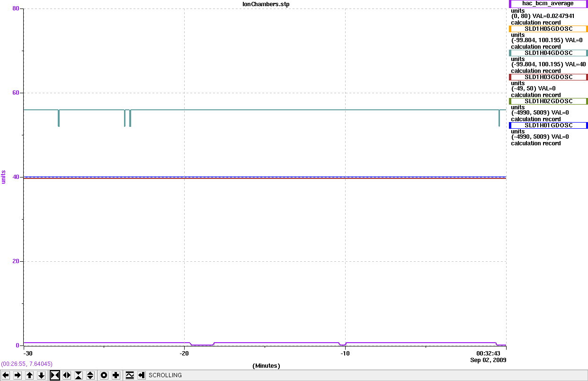The width and height of the screenshot is (588, 381).
Task: Shift the plot up with the up arrow
Action: 29,375
